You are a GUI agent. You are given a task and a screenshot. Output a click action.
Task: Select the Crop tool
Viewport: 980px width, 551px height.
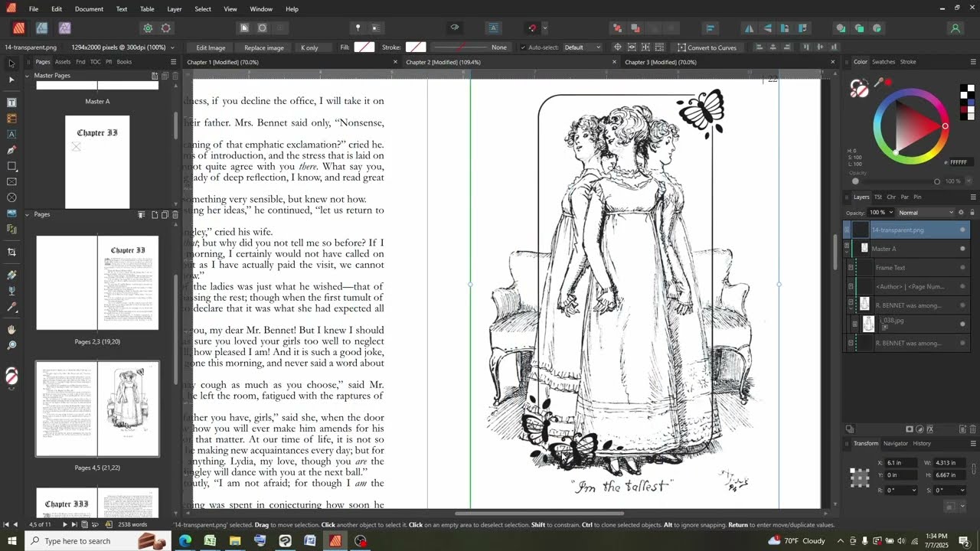click(x=11, y=252)
